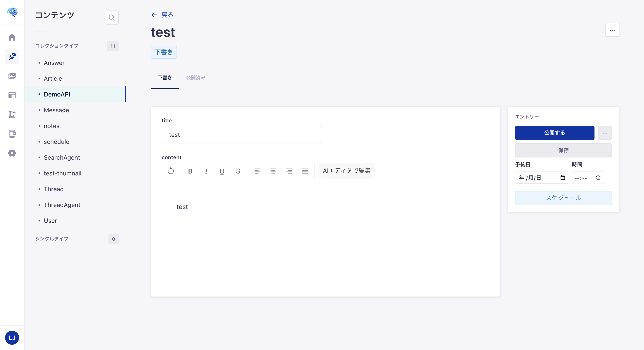Justify the content text
This screenshot has height=350, width=644.
pos(305,171)
